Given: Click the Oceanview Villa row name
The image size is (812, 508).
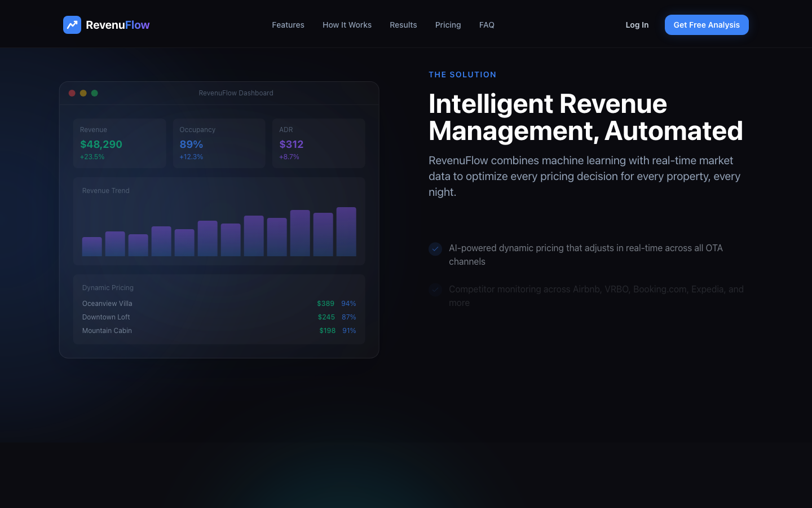Looking at the screenshot, I should (x=107, y=304).
